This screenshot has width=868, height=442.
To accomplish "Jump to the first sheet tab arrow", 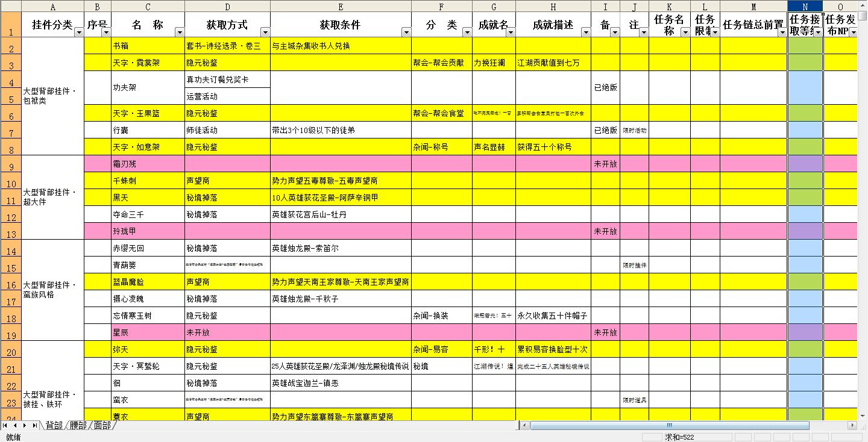I will 5,425.
